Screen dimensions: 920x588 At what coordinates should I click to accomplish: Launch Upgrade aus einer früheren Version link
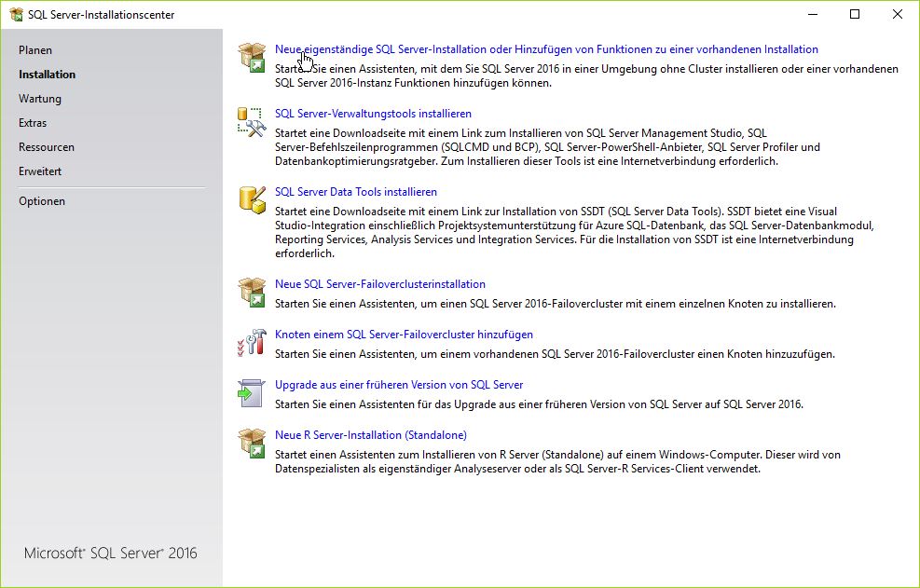point(399,385)
